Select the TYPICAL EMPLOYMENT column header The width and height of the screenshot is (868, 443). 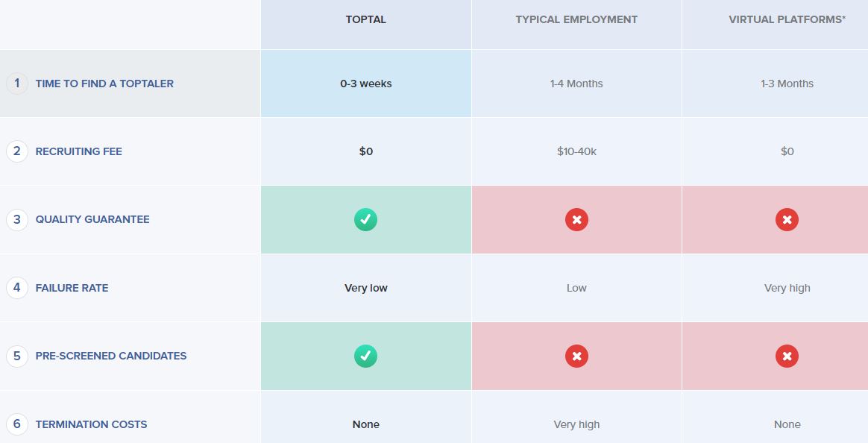click(x=576, y=19)
